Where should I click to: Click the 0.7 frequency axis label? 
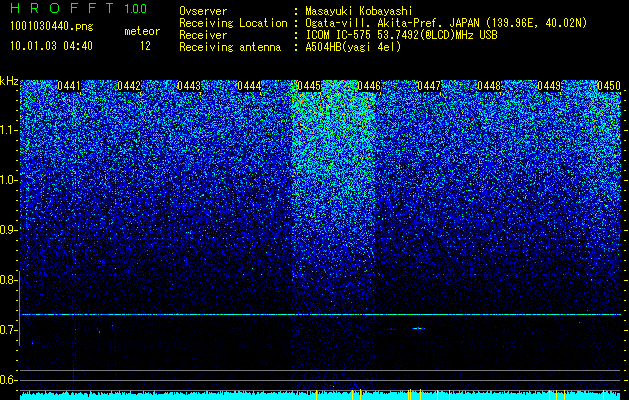tap(8, 330)
